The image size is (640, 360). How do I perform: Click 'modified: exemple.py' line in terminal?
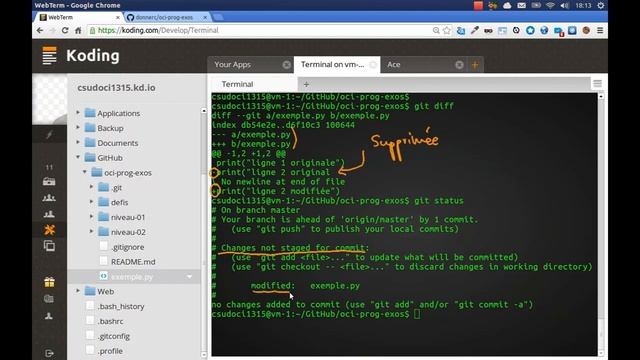pyautogui.click(x=305, y=286)
